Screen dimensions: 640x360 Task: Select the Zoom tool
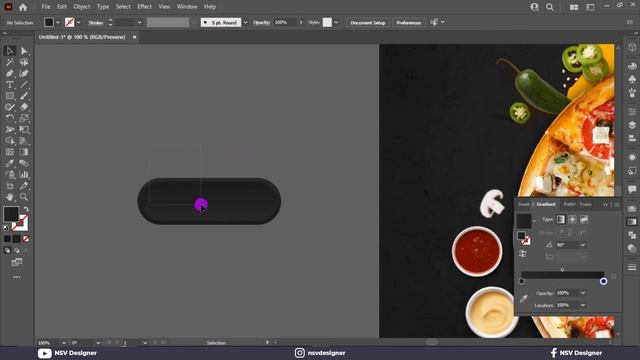[24, 197]
